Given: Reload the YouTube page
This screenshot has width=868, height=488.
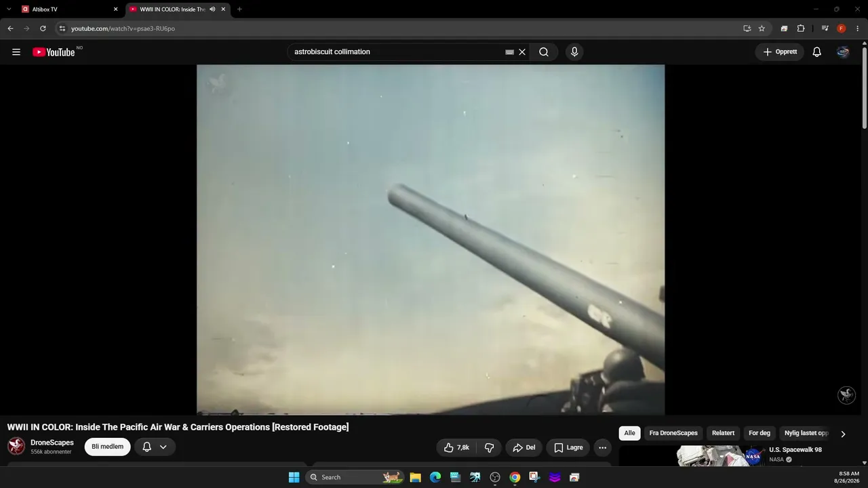Looking at the screenshot, I should (43, 28).
